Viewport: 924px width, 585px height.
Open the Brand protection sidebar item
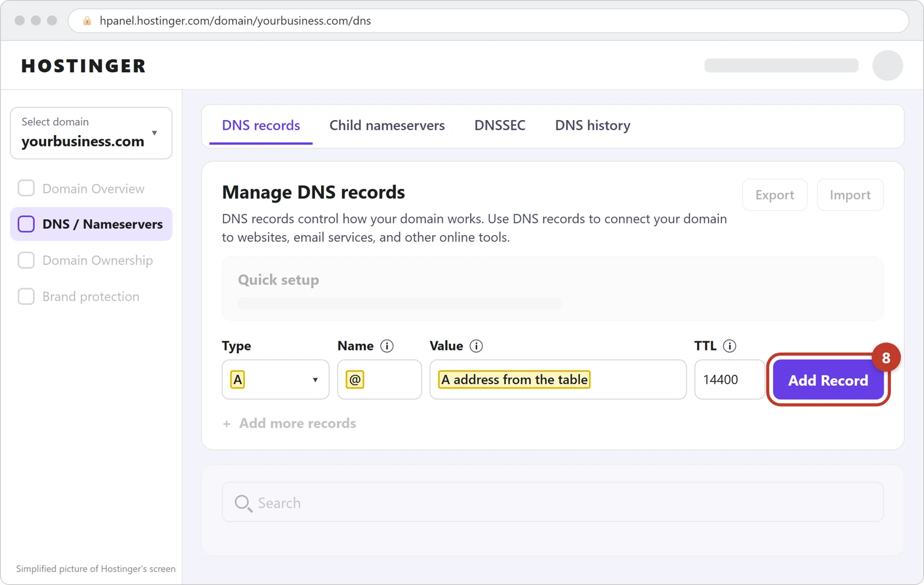pos(91,296)
